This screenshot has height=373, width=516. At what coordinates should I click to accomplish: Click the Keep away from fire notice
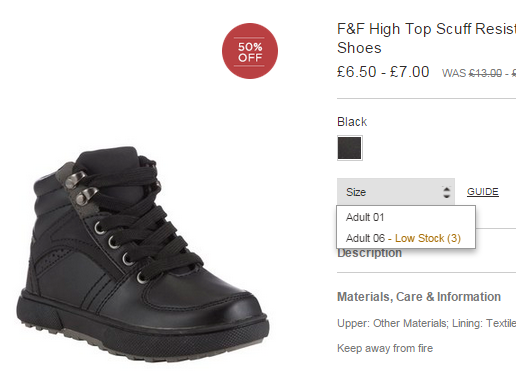coord(385,348)
